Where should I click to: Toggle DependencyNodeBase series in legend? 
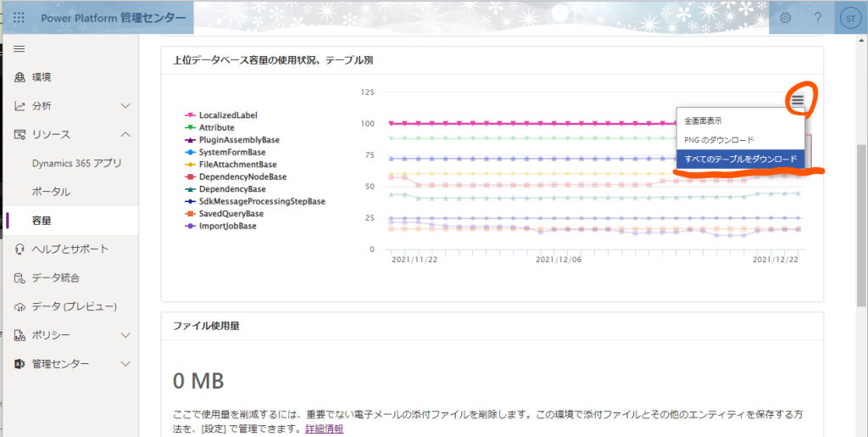[x=236, y=176]
